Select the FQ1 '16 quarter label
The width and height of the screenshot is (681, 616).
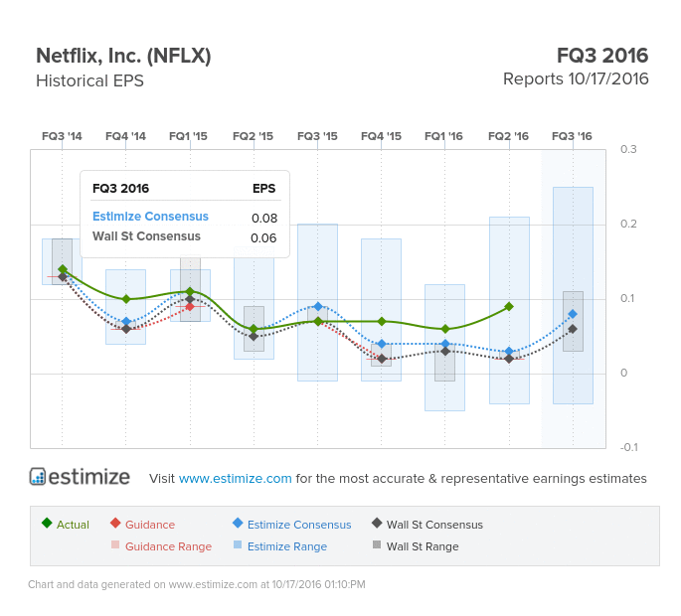click(443, 136)
